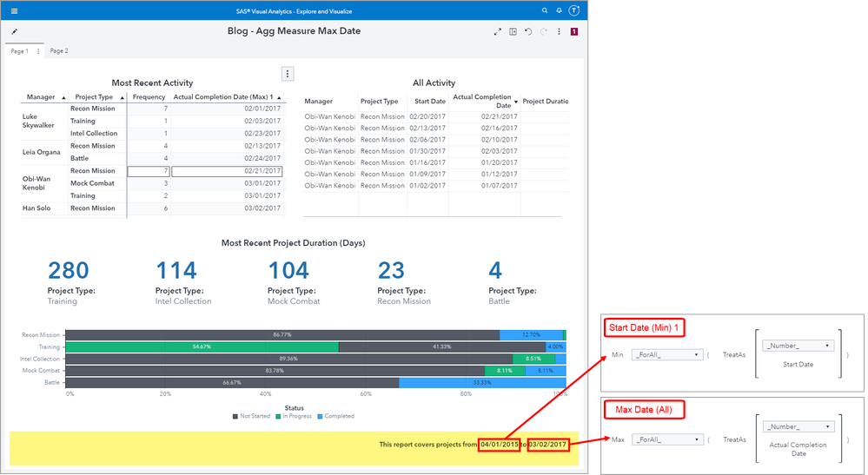Click Project Type header in All Activity

379,102
